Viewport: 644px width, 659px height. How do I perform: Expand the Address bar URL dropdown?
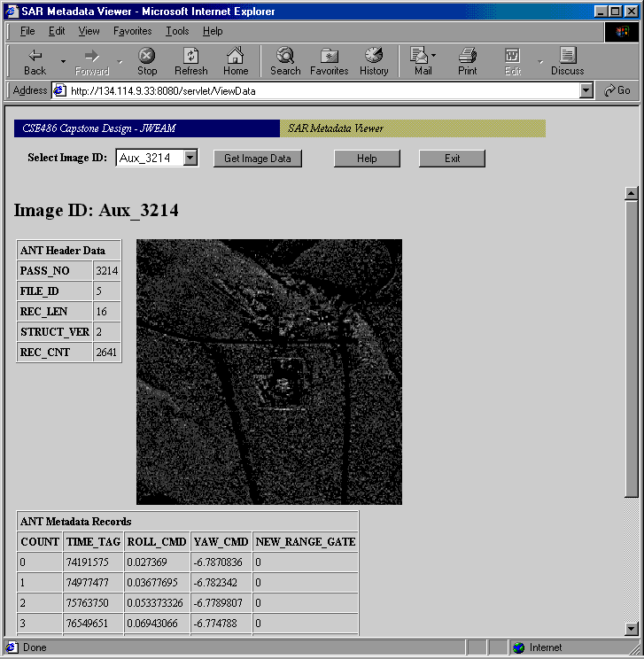(x=586, y=90)
